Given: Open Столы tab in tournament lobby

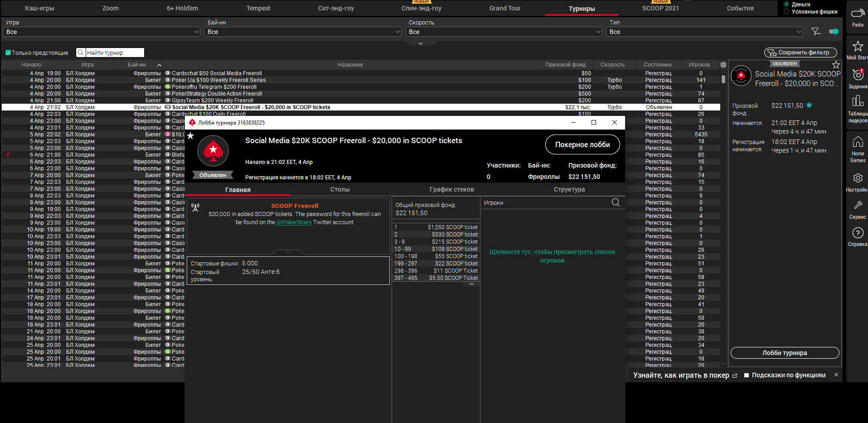Looking at the screenshot, I should [x=340, y=189].
